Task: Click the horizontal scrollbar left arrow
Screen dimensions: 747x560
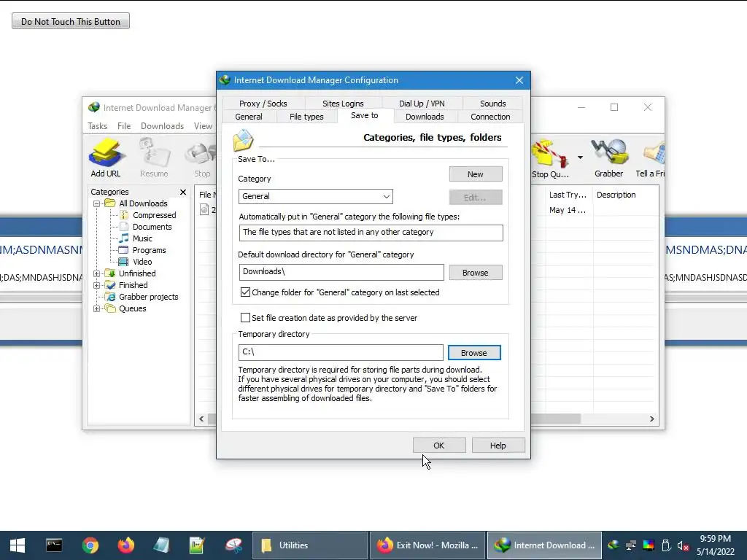Action: point(201,419)
